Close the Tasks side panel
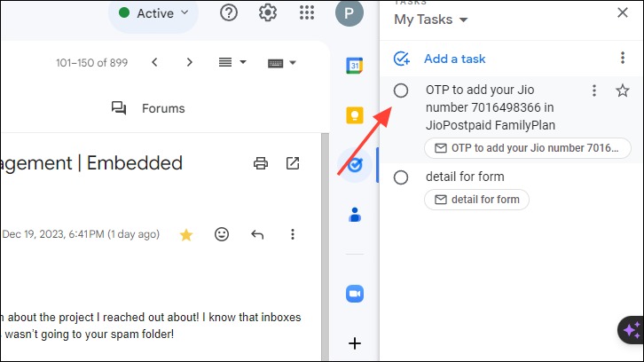644x362 pixels. pyautogui.click(x=623, y=12)
